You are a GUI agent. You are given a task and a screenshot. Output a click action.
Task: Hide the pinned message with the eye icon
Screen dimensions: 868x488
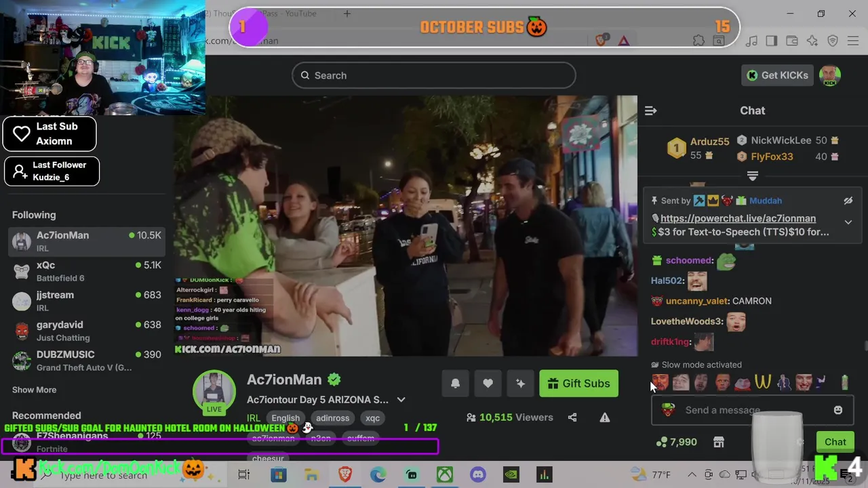(x=848, y=201)
